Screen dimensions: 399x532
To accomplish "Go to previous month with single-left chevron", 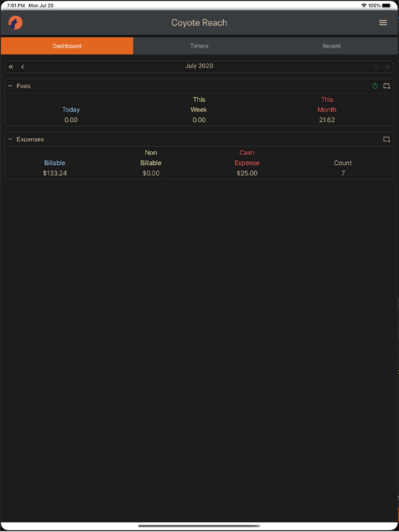I will (22, 66).
